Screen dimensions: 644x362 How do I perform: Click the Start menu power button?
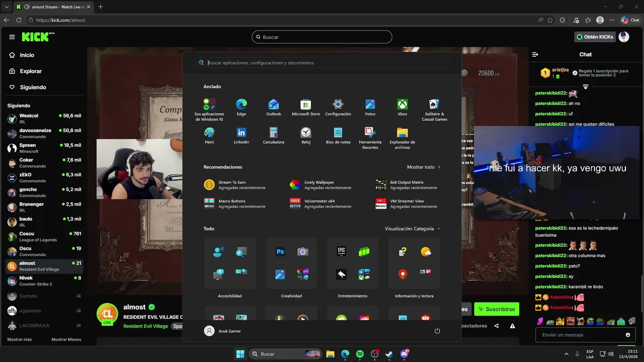tap(437, 331)
